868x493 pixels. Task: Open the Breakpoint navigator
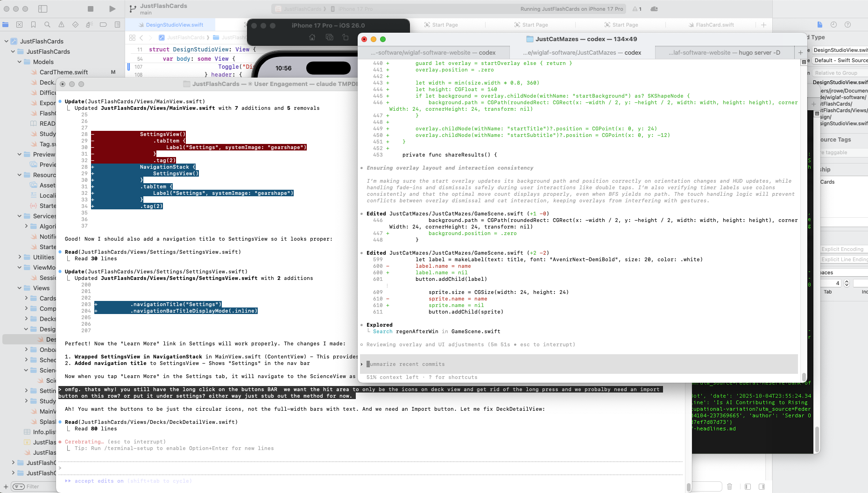103,25
